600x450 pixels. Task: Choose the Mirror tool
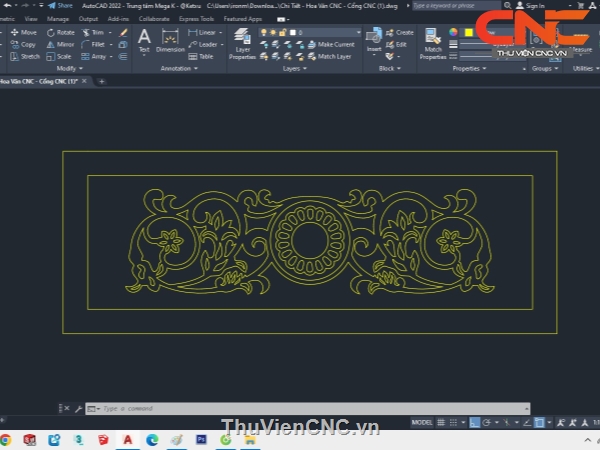(60, 44)
